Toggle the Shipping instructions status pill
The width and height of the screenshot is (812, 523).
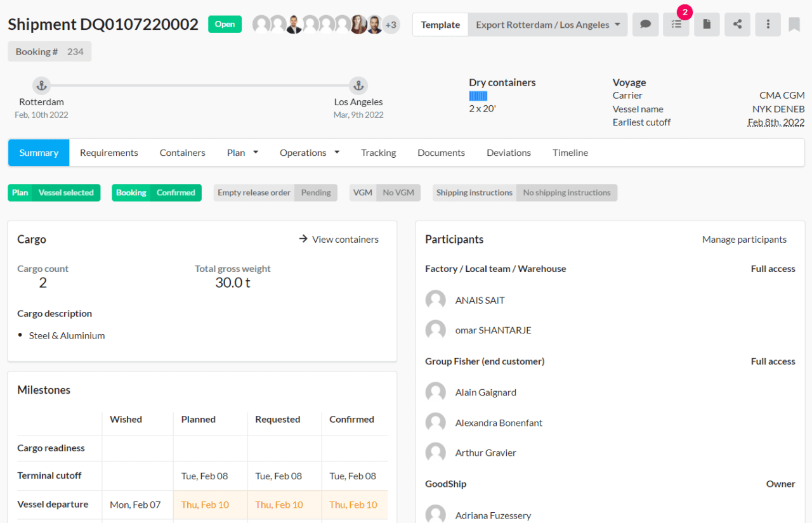coord(525,192)
